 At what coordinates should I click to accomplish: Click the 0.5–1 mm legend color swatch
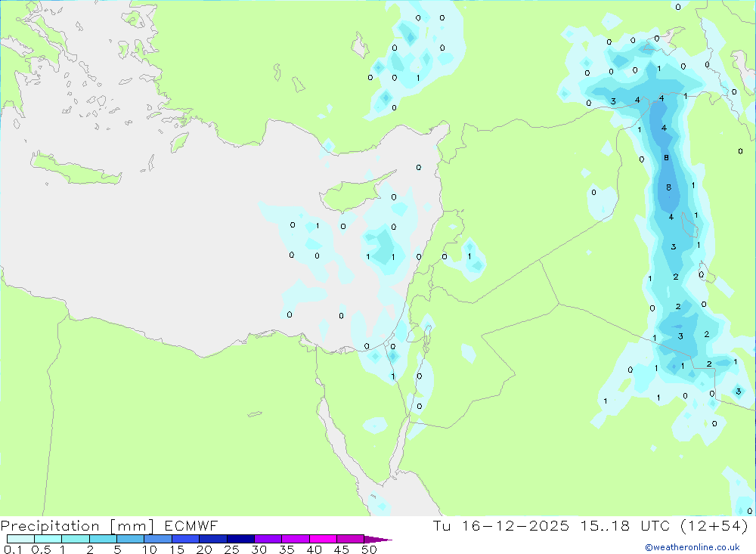(48, 539)
